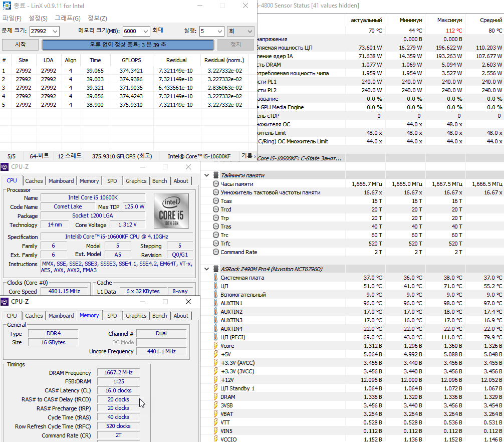Screen dimensions: 504x442
Task: Click the 정지 stop button in LinX
Action: pyautogui.click(x=235, y=45)
